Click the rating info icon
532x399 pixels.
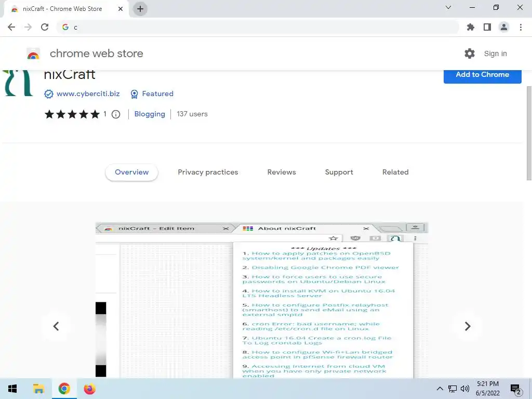tap(116, 114)
